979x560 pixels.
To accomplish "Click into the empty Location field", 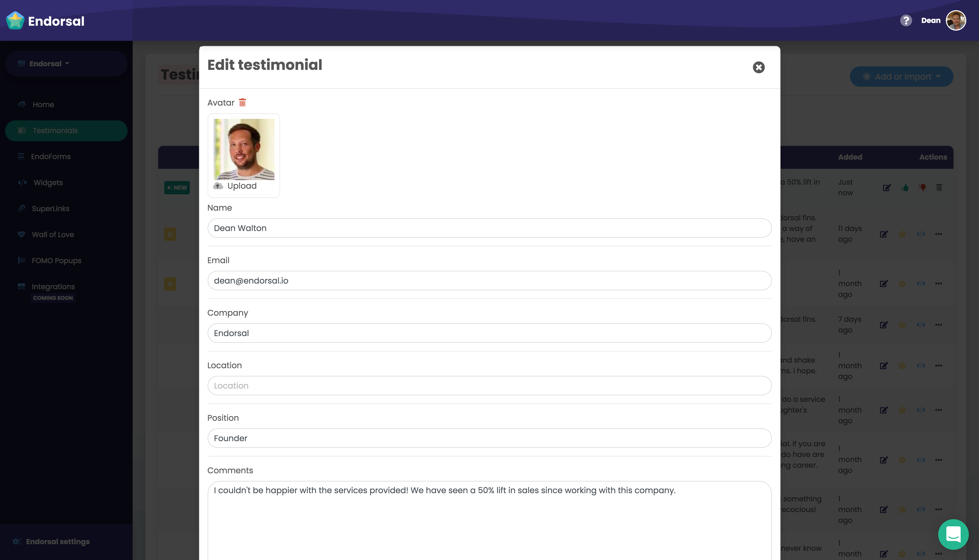I will pyautogui.click(x=489, y=385).
